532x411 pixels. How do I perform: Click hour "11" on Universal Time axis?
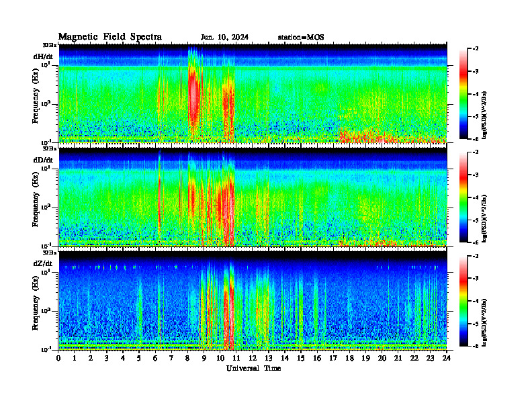[x=236, y=359]
